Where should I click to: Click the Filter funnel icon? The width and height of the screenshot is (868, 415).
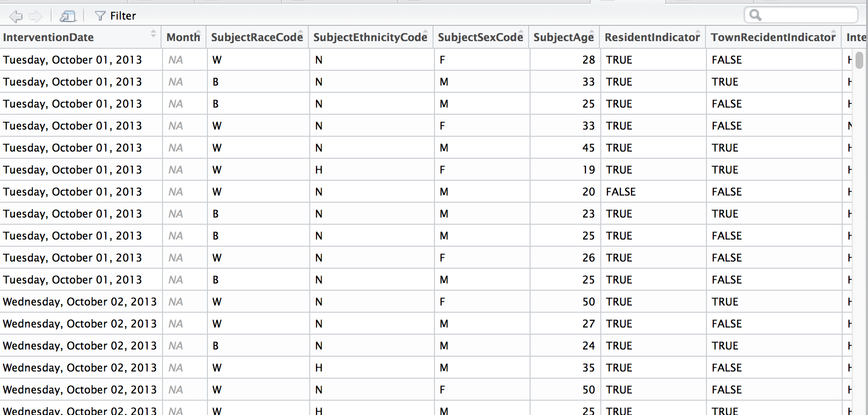[100, 16]
